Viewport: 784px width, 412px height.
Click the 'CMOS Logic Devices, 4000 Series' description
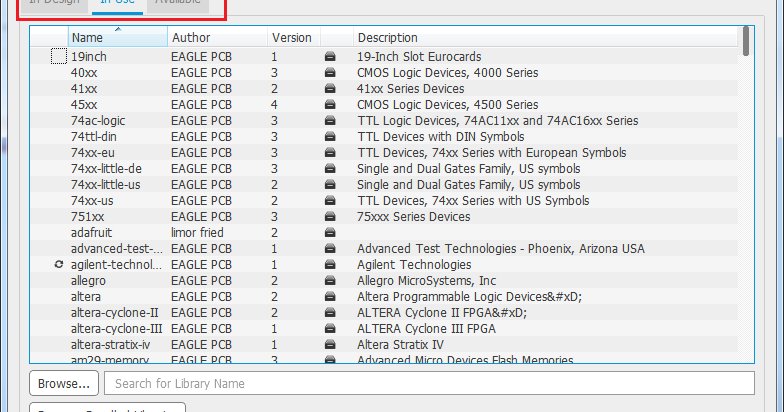(448, 72)
